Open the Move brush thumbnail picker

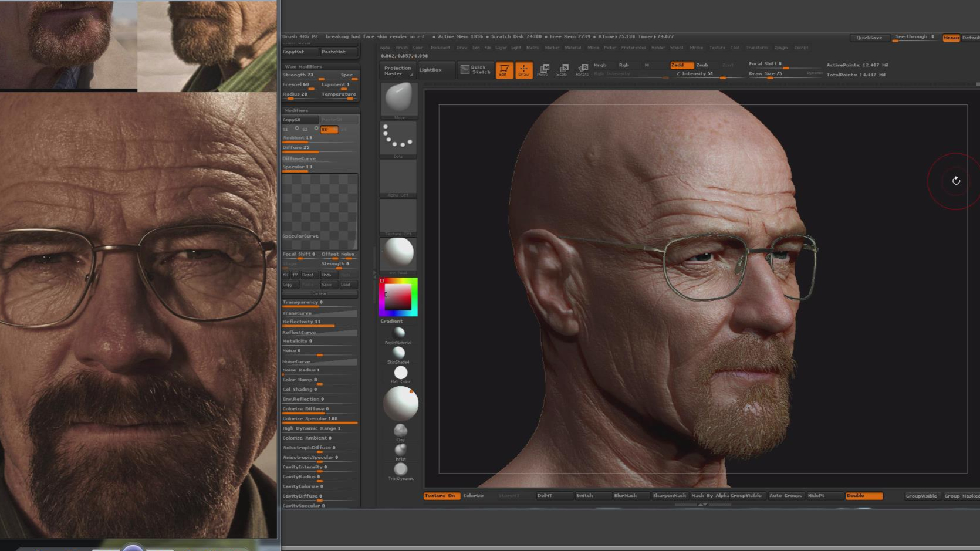coord(398,101)
